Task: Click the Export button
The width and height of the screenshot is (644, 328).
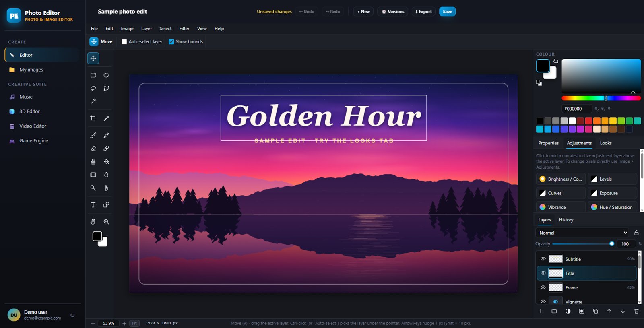Action: [424, 12]
